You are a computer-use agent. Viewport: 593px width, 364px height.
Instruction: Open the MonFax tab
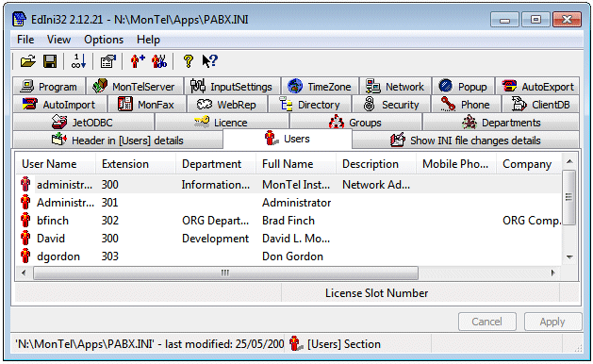click(x=146, y=104)
